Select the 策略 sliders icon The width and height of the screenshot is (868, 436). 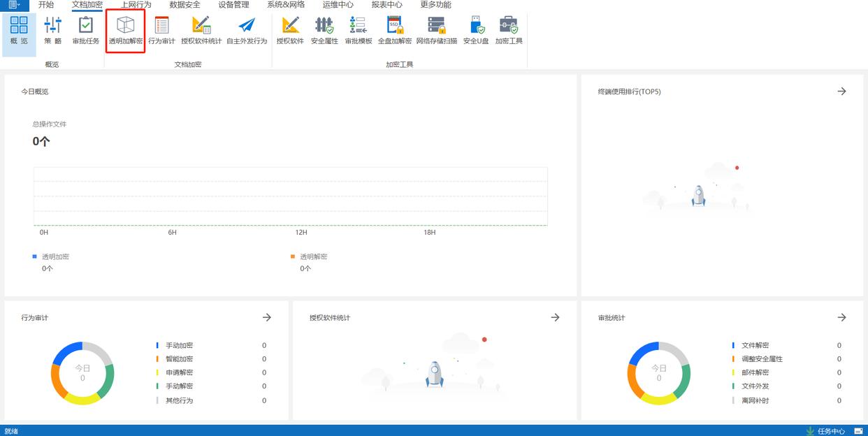point(53,31)
